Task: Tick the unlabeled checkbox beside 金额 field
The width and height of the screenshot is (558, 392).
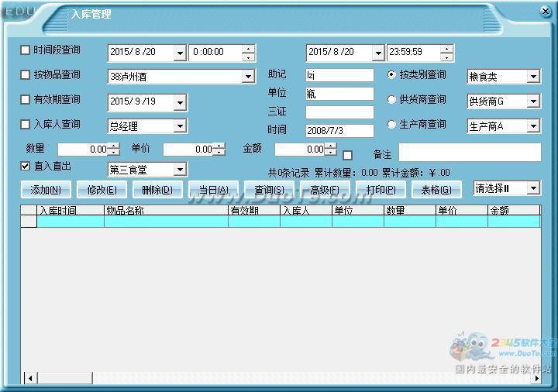Action: (348, 155)
